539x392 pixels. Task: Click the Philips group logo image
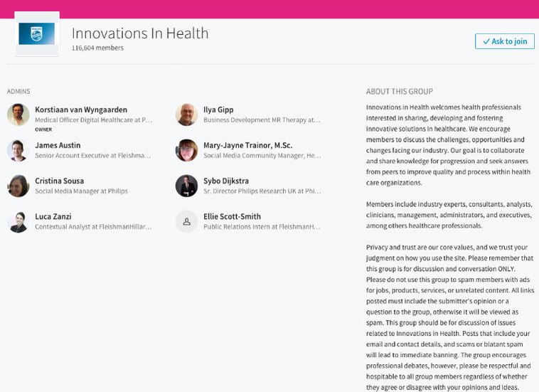(x=36, y=34)
